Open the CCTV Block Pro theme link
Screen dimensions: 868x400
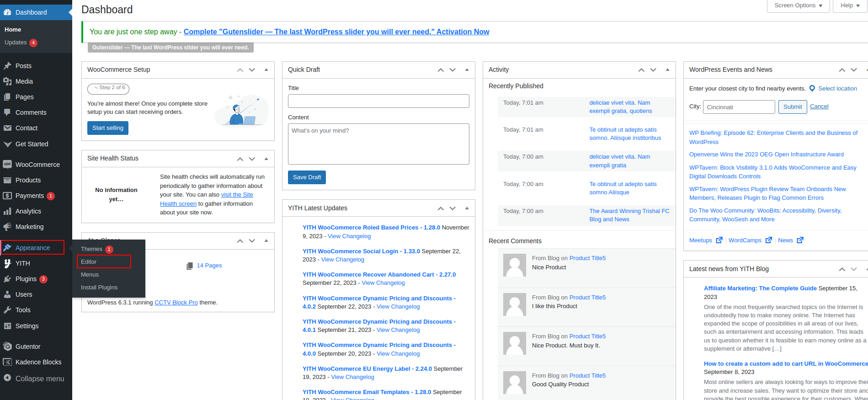click(x=176, y=303)
